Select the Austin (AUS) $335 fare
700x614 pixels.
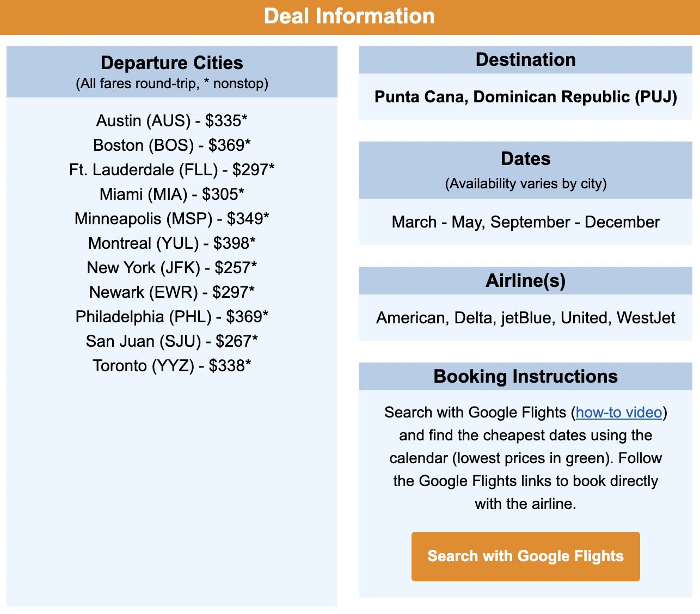tap(171, 121)
